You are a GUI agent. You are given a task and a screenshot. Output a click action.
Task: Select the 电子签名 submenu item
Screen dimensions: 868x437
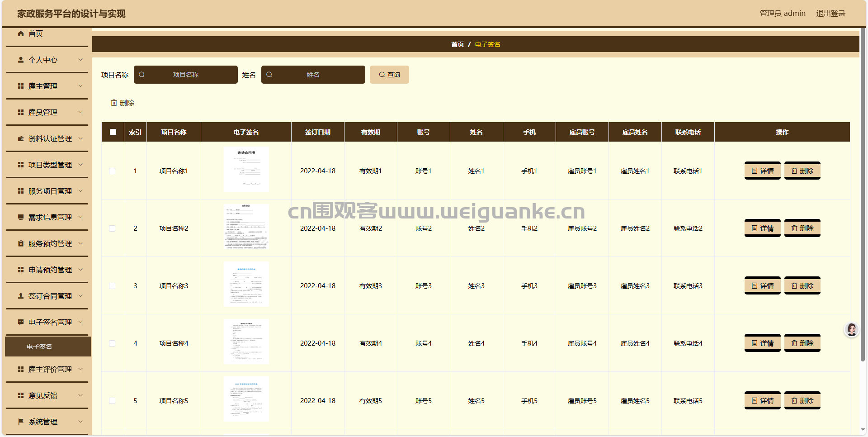pos(48,347)
